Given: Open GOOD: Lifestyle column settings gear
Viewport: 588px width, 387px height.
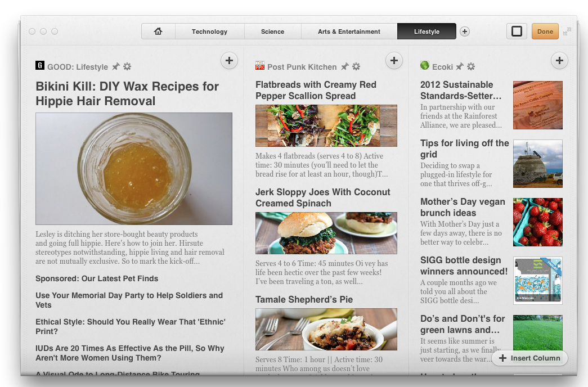Looking at the screenshot, I should pyautogui.click(x=127, y=67).
